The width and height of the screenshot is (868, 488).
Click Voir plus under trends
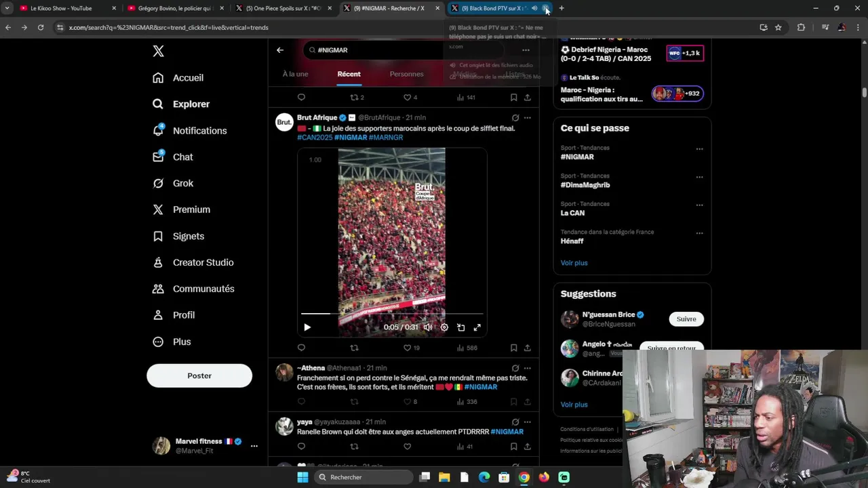(x=574, y=263)
